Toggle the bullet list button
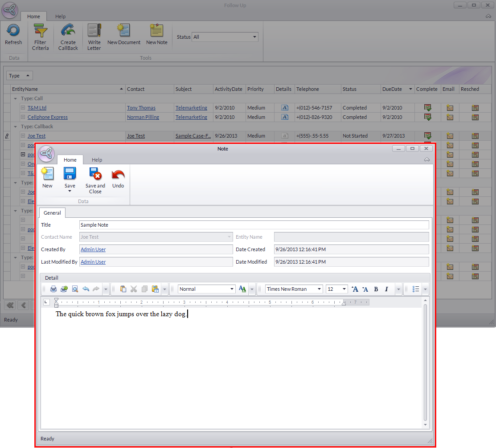Viewport: 496px width, 448px height. 416,289
